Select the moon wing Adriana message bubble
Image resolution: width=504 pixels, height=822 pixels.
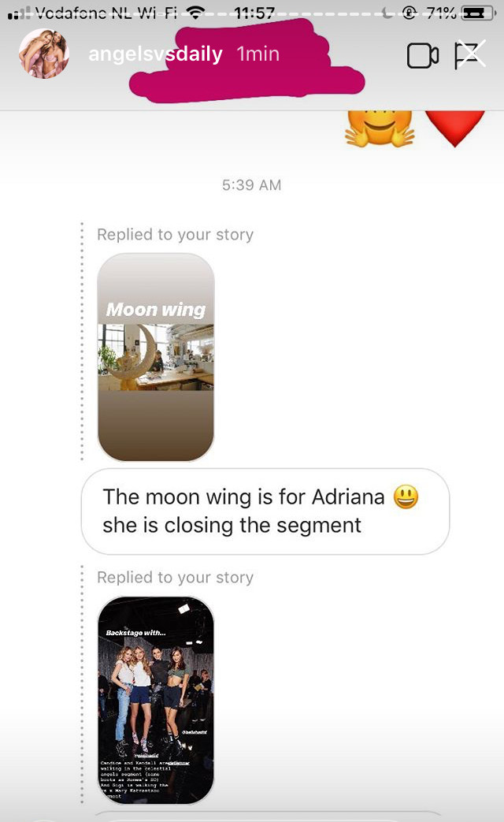click(265, 511)
